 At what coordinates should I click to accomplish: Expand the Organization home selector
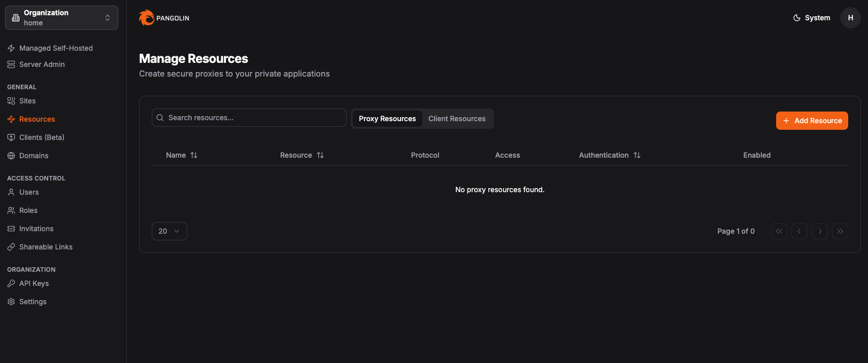click(61, 18)
